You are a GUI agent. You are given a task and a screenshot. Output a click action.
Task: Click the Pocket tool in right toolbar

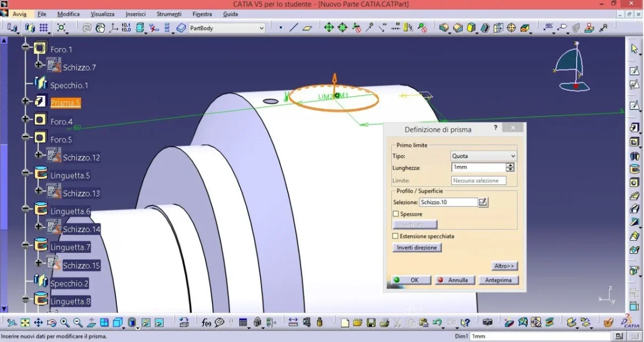coord(634,142)
